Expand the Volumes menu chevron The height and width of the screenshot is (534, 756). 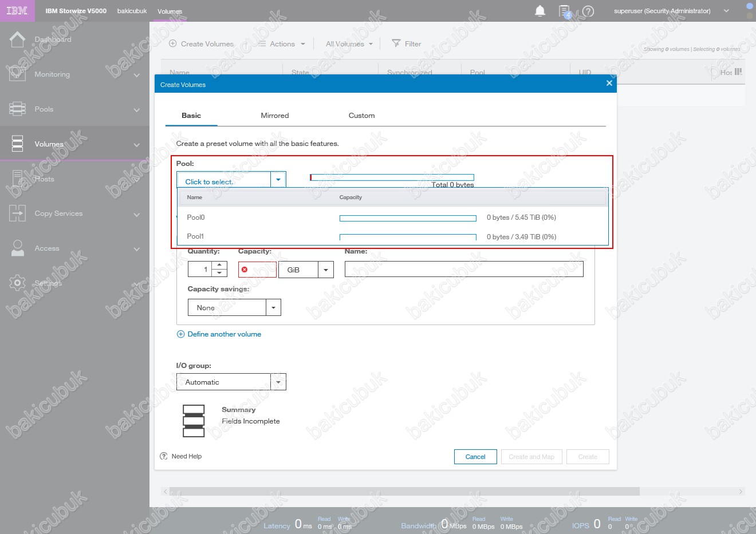(136, 145)
